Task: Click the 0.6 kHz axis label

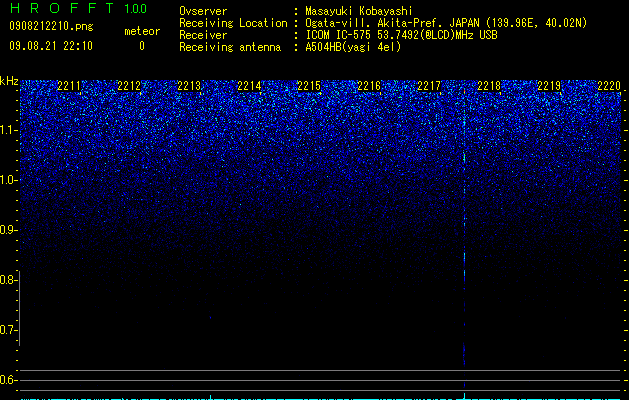Action: (x=8, y=380)
